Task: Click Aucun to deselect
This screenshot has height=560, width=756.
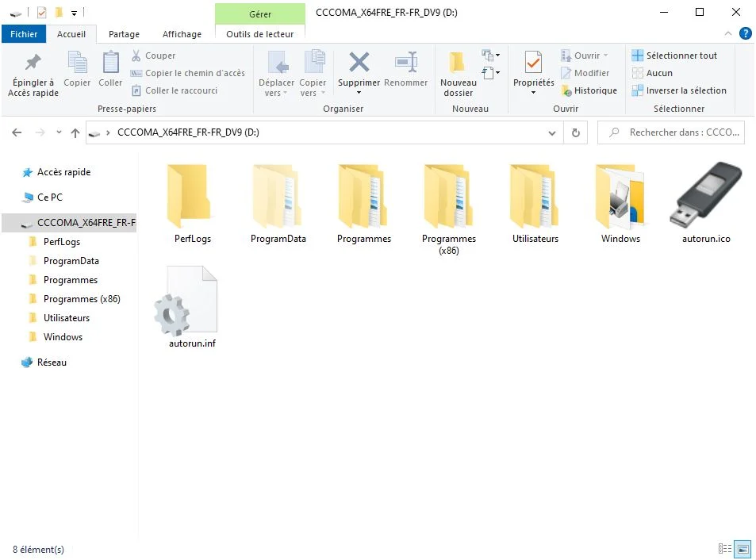Action: [x=652, y=73]
